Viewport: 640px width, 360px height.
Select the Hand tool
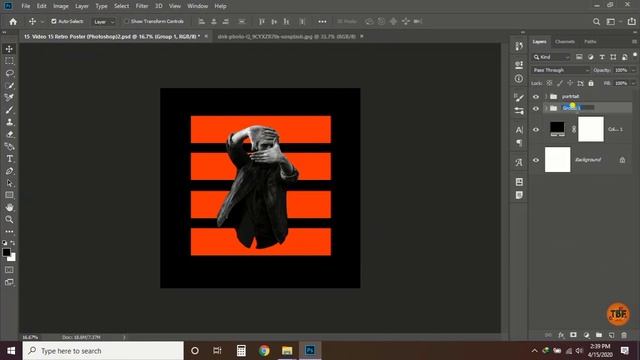tap(9, 207)
